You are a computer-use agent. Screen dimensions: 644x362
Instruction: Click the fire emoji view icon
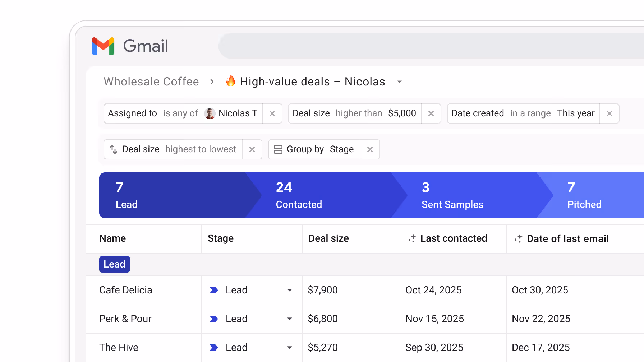pos(231,81)
